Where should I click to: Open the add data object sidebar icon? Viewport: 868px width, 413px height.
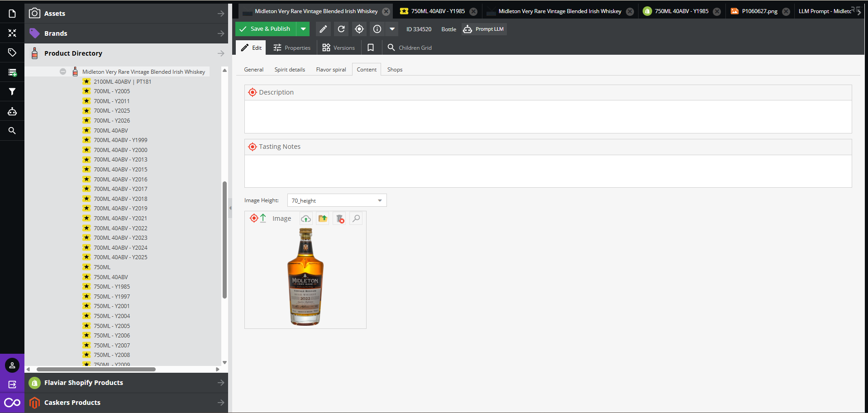pos(12,72)
